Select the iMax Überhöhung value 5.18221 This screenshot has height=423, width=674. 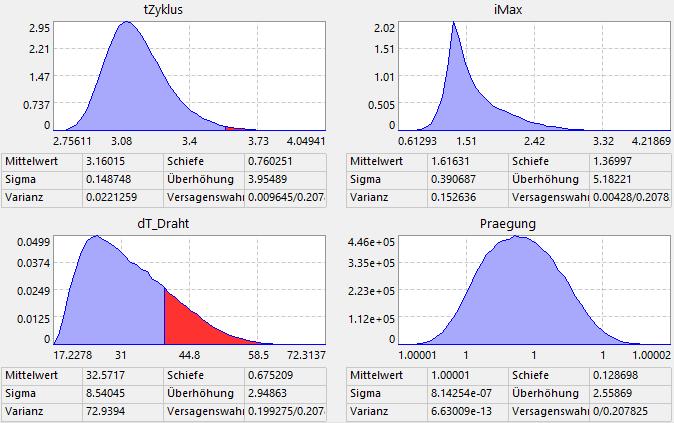[607, 180]
